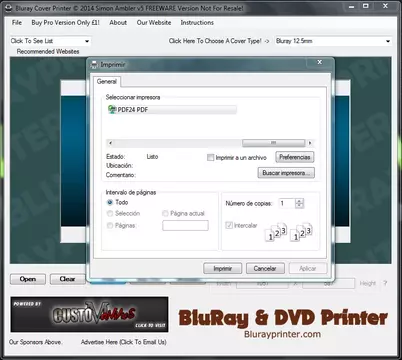Image resolution: width=402 pixels, height=360 pixels.
Task: Open the Preferencias button
Action: click(295, 157)
